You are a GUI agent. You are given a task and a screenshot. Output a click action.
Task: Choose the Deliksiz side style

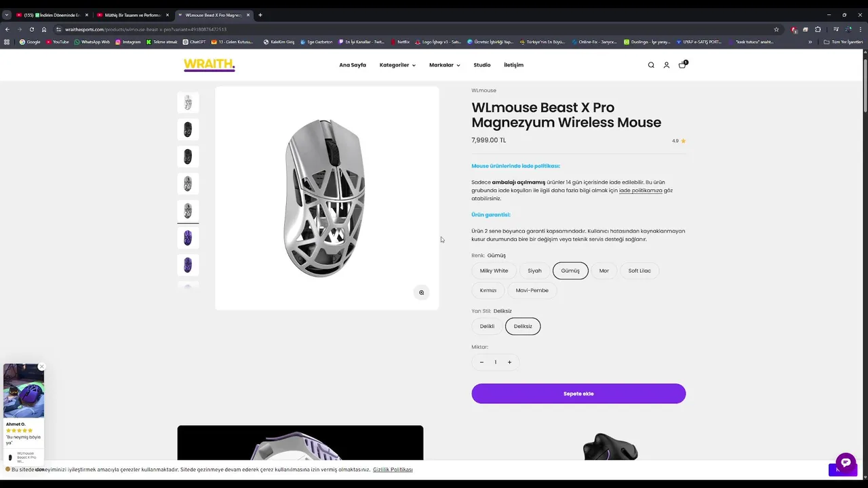click(x=523, y=327)
